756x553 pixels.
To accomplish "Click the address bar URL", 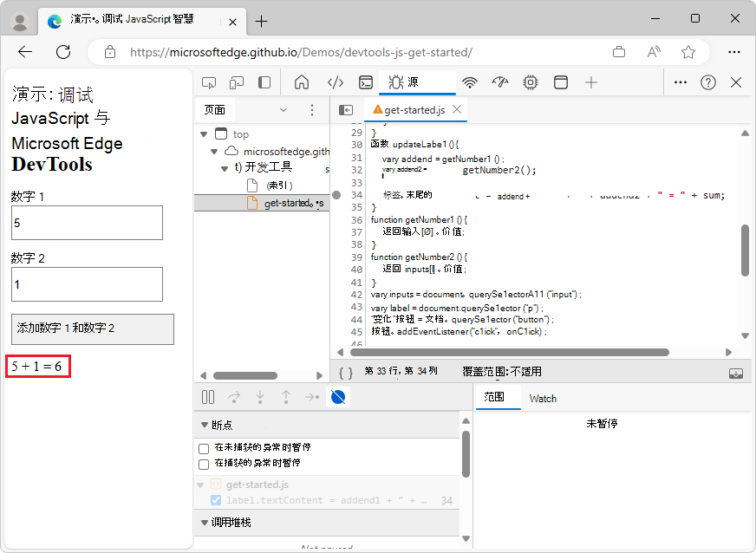I will tap(301, 52).
